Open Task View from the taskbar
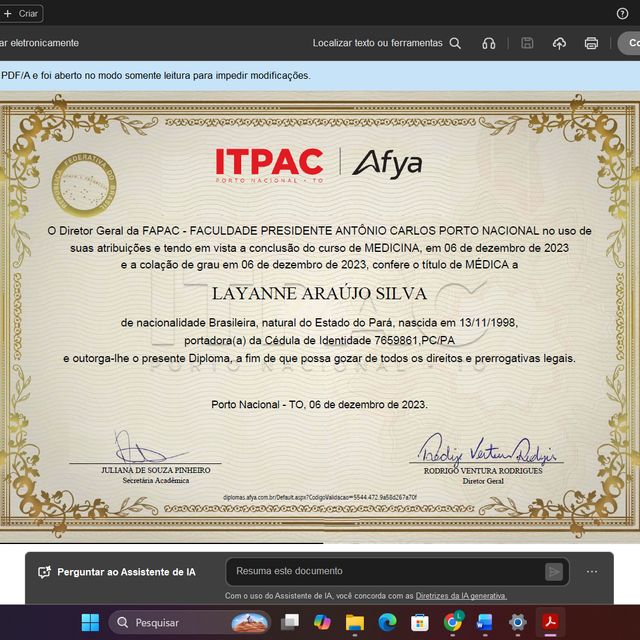 (290, 622)
